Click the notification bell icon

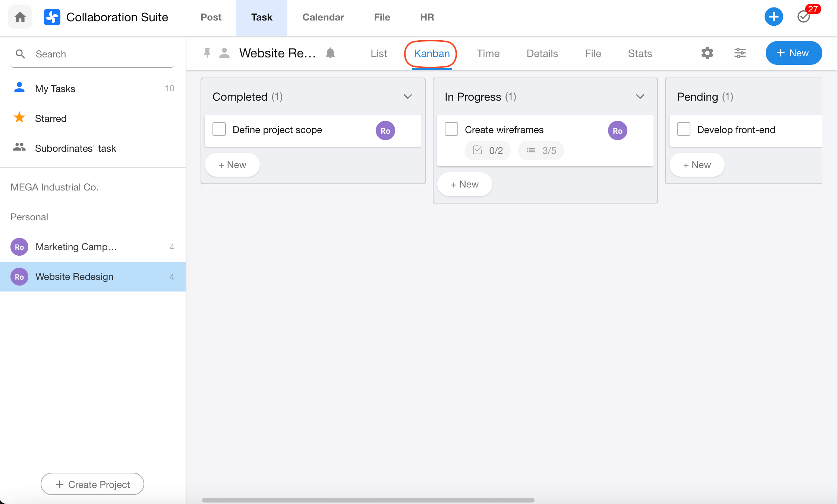[330, 53]
